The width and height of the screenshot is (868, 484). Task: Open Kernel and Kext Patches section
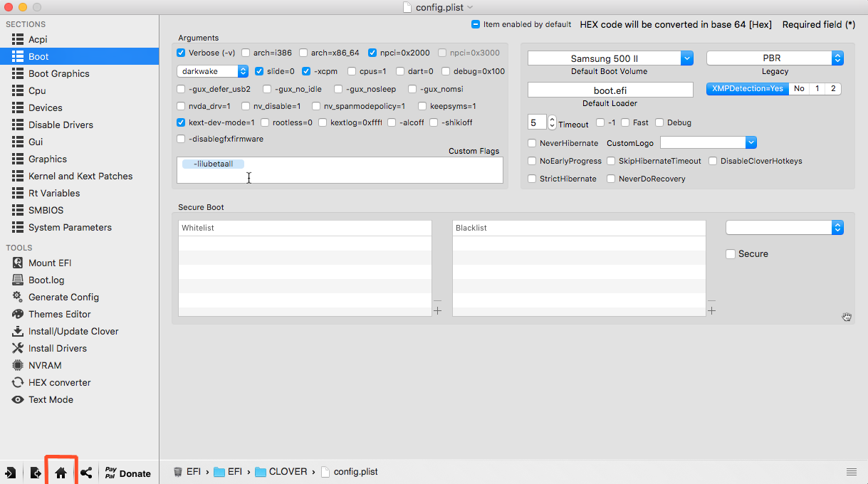(x=79, y=176)
